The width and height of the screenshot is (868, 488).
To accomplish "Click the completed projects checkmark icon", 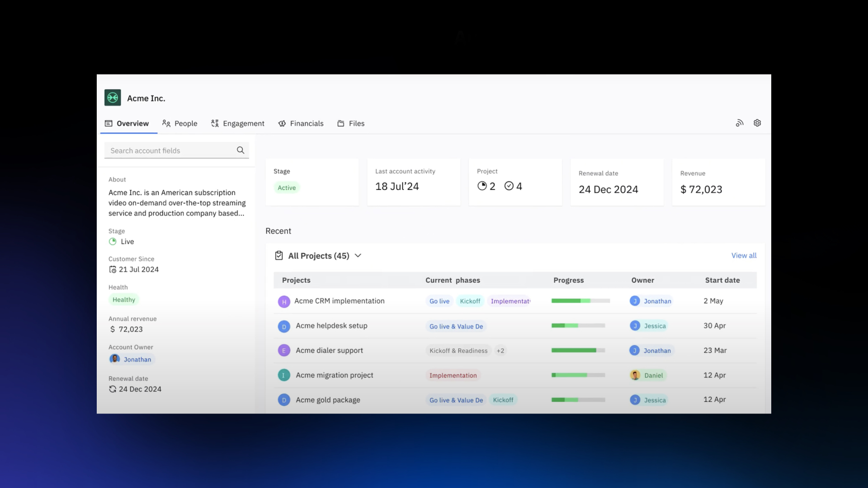I will [509, 186].
